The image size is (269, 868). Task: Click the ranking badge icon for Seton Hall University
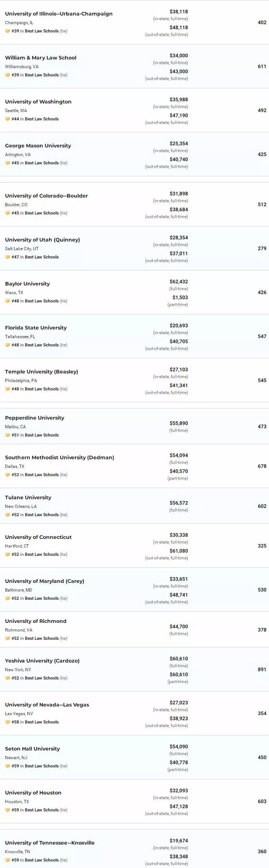(8, 766)
